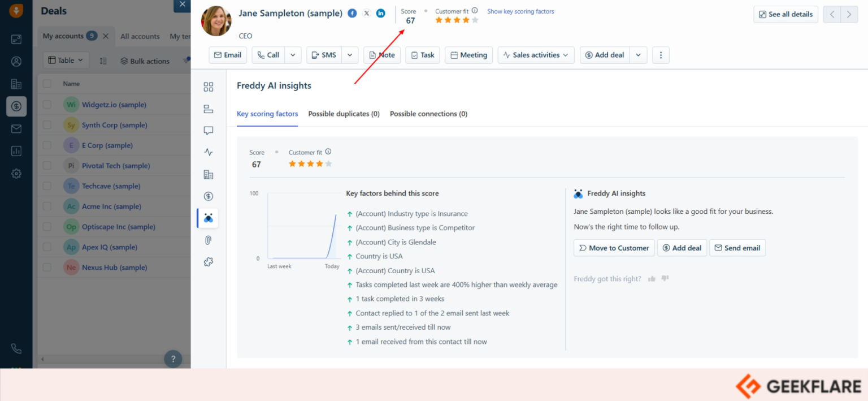Check the box for Acme Inc (sample)
This screenshot has width=868, height=401.
coord(47,206)
